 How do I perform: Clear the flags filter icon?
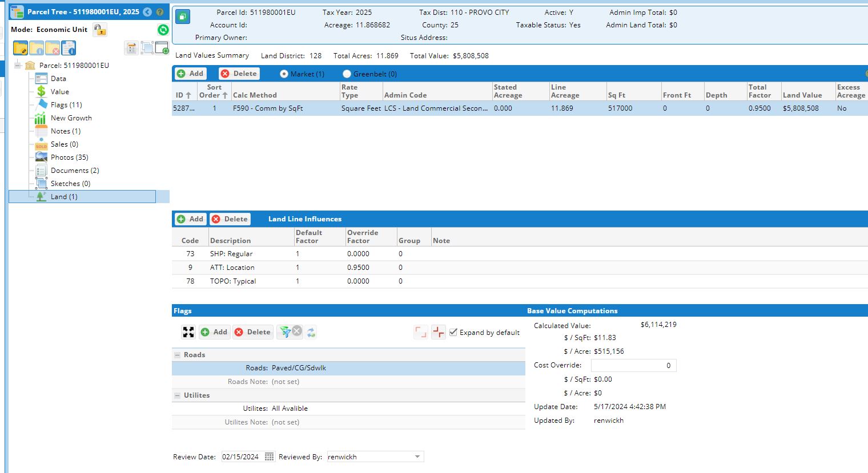297,331
